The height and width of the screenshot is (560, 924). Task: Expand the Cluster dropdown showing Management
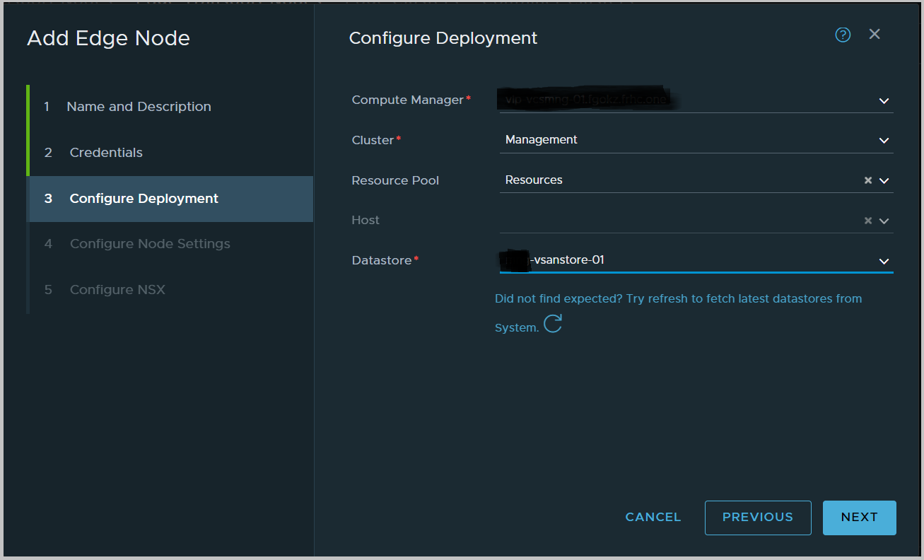[x=884, y=140]
